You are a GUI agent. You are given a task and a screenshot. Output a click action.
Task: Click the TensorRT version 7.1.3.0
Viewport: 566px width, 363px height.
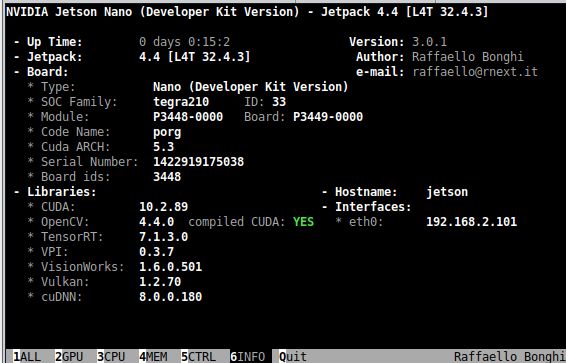coord(164,237)
